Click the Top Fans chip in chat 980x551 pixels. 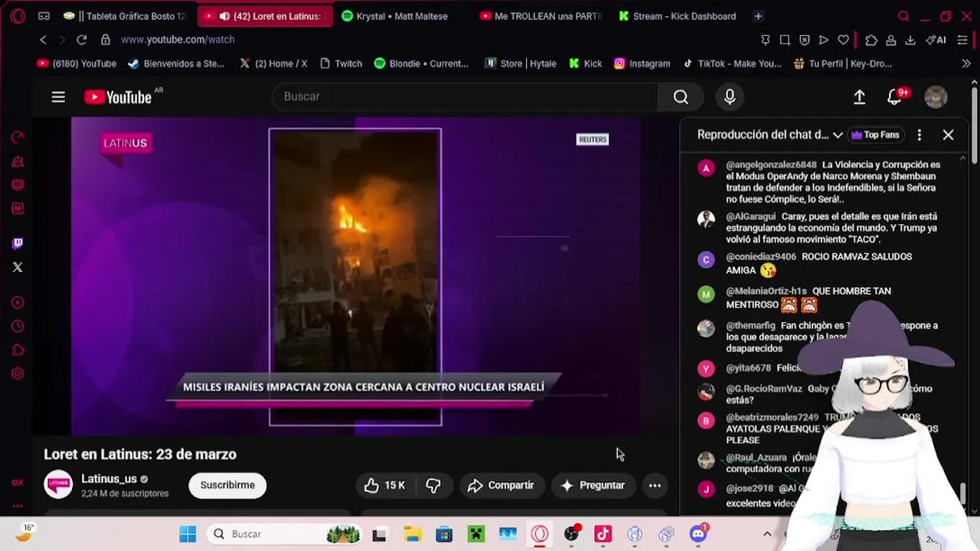(x=874, y=135)
